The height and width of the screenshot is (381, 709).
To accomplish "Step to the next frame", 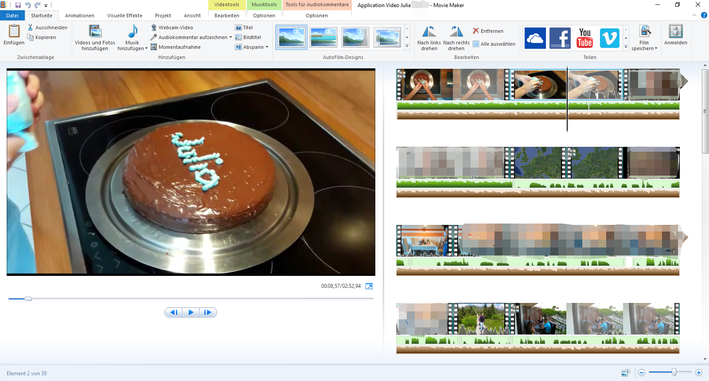I will tap(208, 312).
